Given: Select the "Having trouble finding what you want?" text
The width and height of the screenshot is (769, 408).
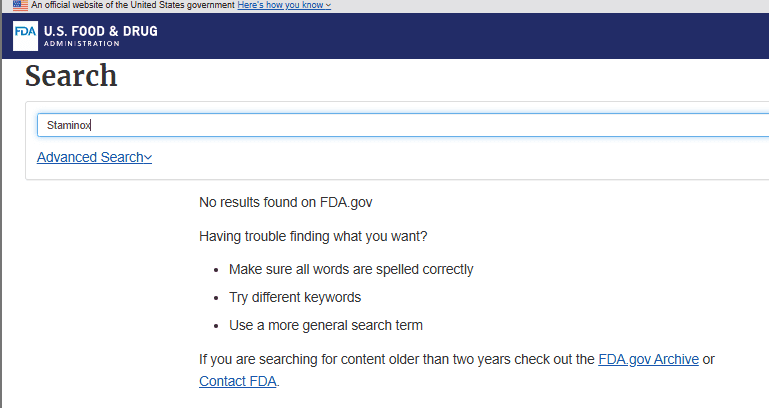Looking at the screenshot, I should click(313, 236).
